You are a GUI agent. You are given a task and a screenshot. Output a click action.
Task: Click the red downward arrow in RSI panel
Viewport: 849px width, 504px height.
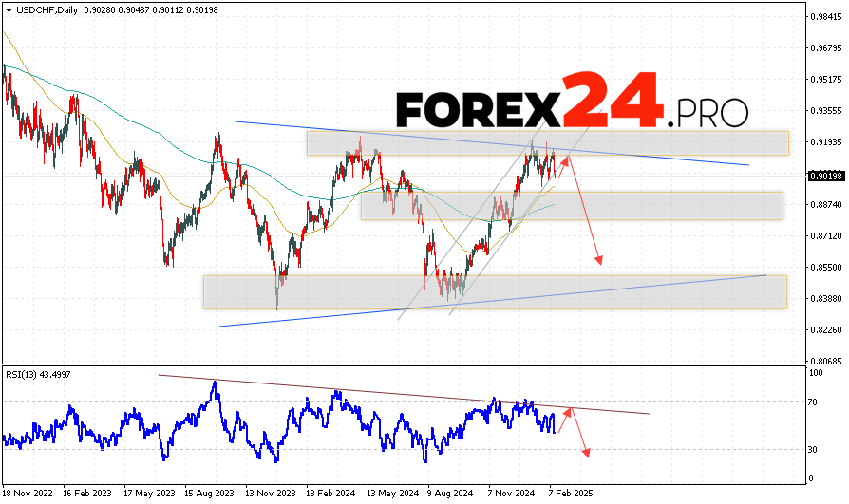point(580,434)
